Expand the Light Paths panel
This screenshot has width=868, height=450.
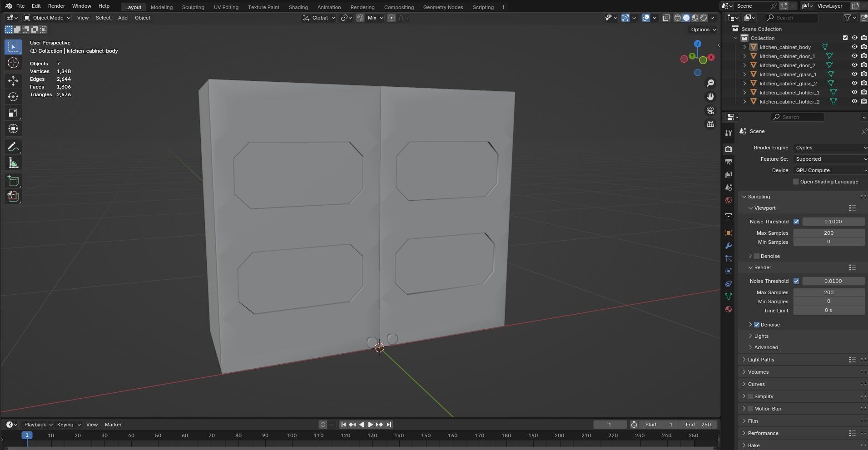coord(761,360)
